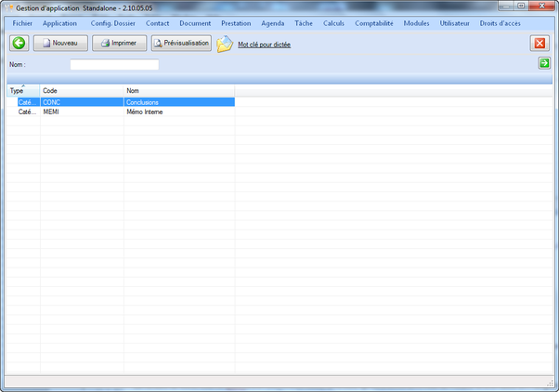
Task: Expand the Config. Dossier menu
Action: pos(112,22)
